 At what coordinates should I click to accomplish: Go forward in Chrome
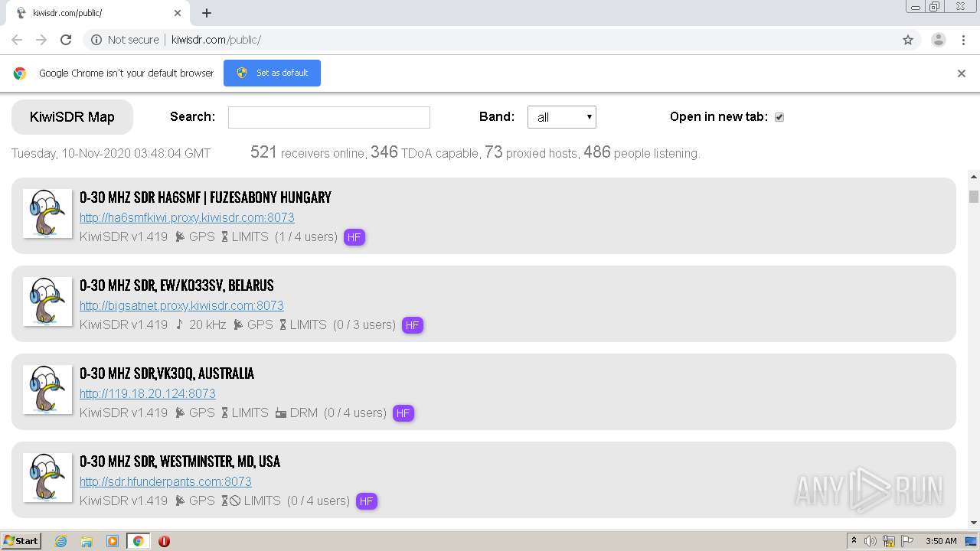pos(41,40)
